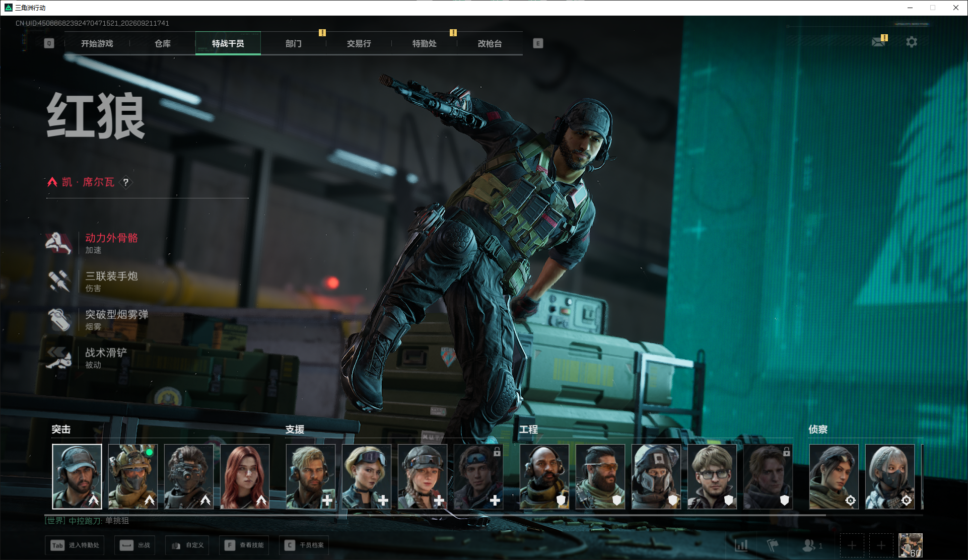Open the 改枪台 tab
968x560 pixels.
tap(490, 44)
